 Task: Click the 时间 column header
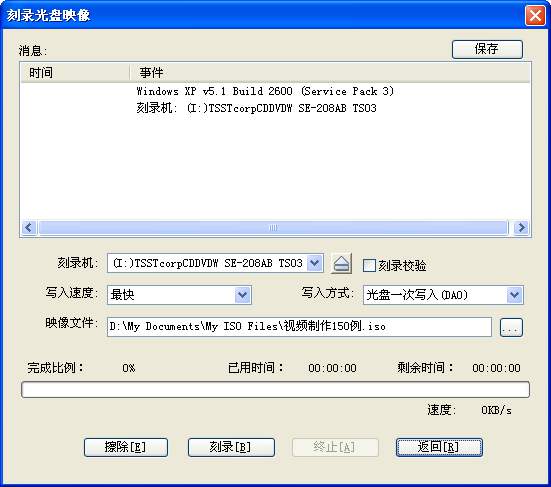[75, 73]
